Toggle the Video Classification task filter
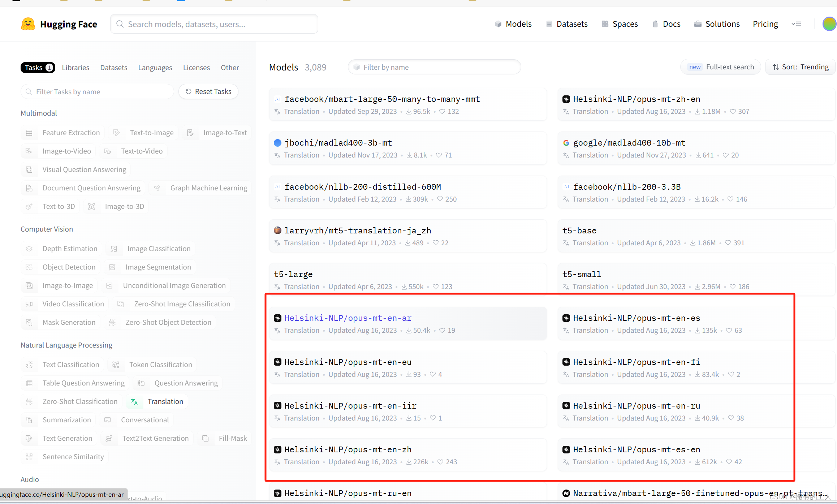837x504 pixels. (65, 304)
